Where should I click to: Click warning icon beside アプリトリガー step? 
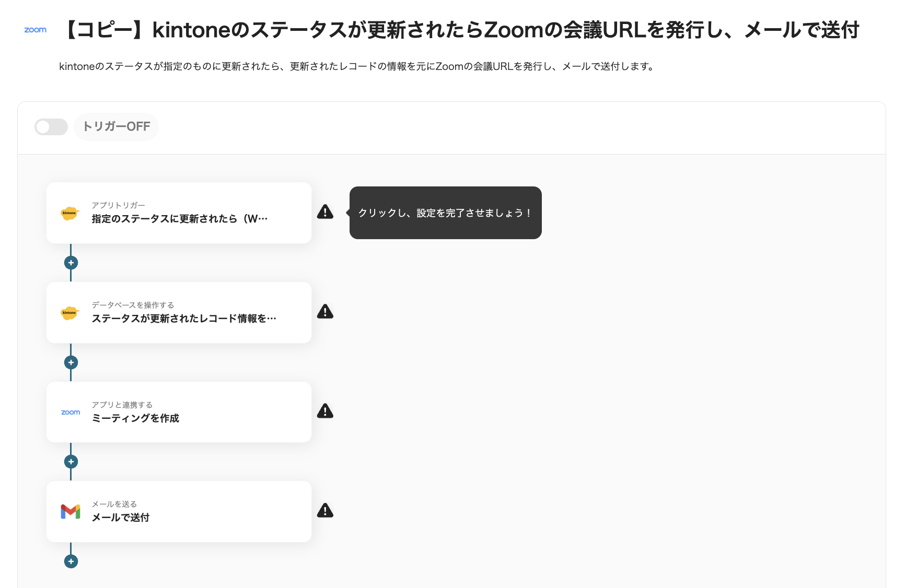coord(325,212)
